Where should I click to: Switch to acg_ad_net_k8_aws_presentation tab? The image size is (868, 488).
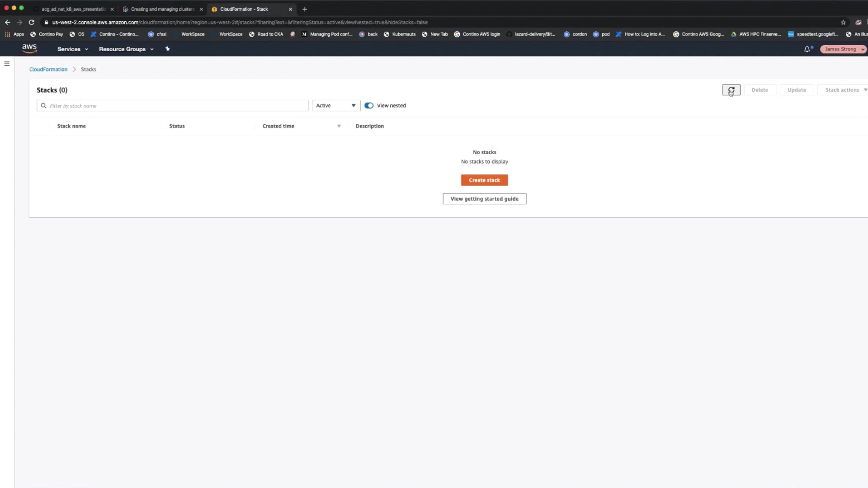(74, 9)
